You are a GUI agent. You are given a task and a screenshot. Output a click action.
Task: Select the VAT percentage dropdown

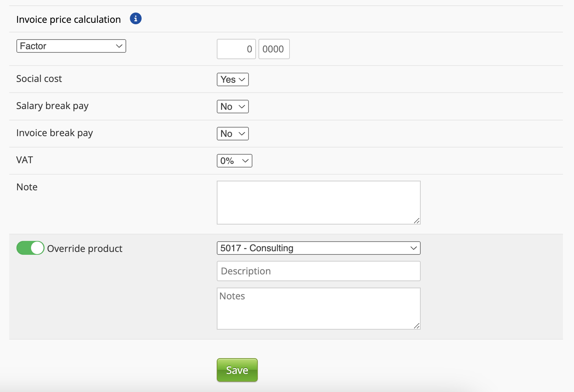point(234,161)
